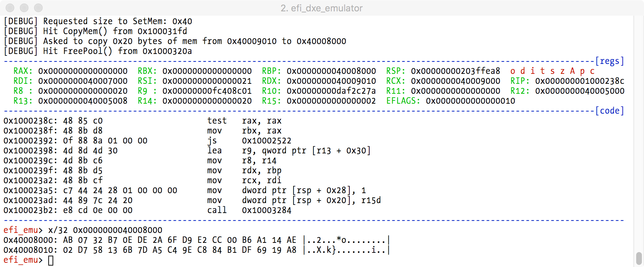644x267 pixels.
Task: Click the red flags indicator letters
Action: point(552,71)
